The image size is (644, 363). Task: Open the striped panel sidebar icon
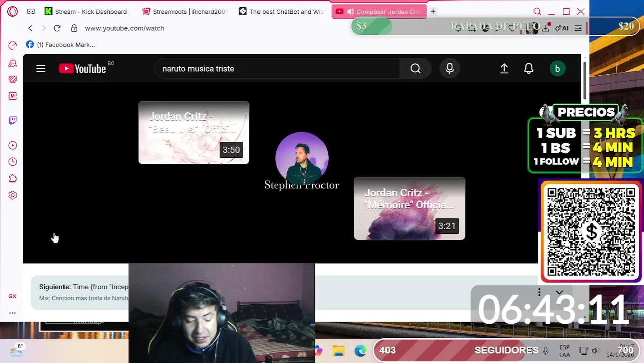point(13,79)
